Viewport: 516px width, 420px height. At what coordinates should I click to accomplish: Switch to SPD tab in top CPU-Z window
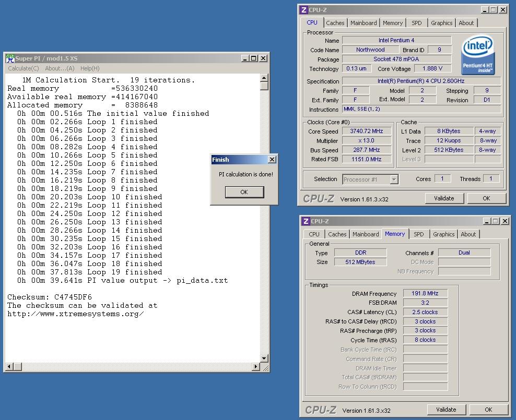[417, 23]
